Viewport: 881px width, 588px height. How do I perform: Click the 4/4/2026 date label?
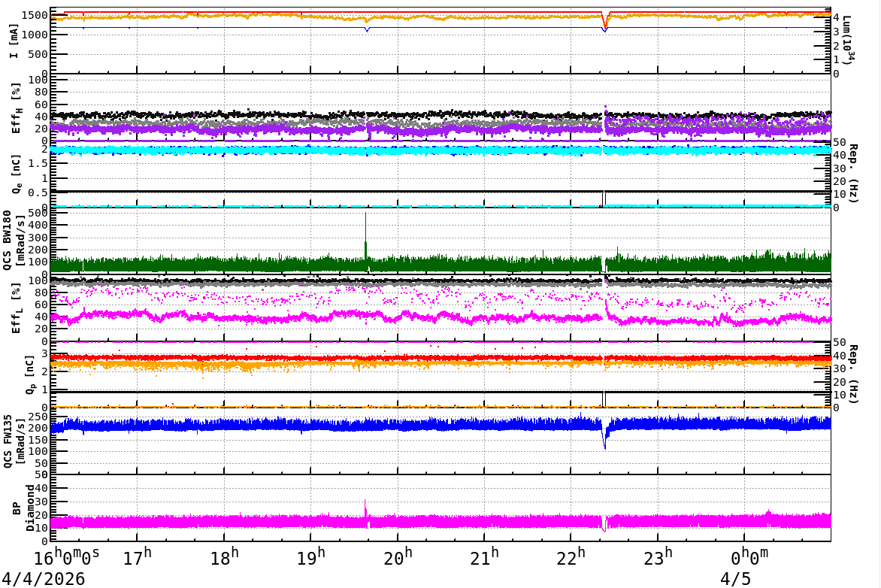tap(44, 579)
